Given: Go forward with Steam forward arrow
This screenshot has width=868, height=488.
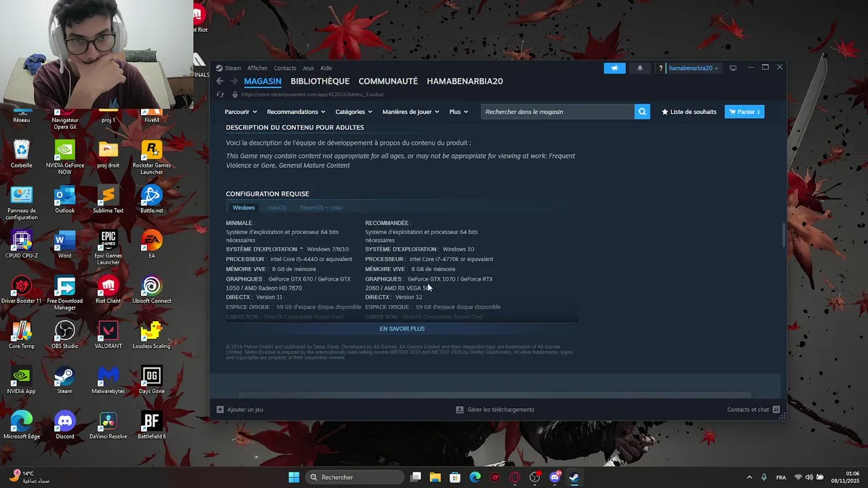Looking at the screenshot, I should click(234, 81).
